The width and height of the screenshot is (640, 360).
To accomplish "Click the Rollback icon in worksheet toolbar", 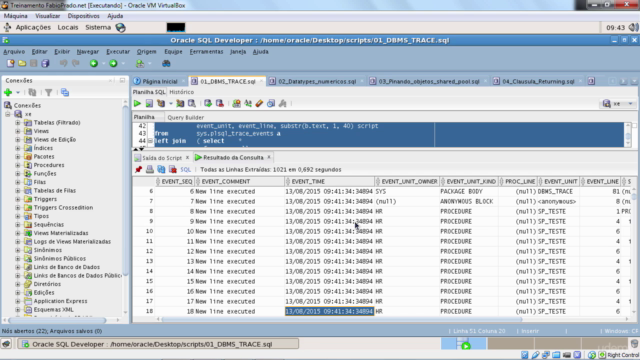I will tap(220, 104).
